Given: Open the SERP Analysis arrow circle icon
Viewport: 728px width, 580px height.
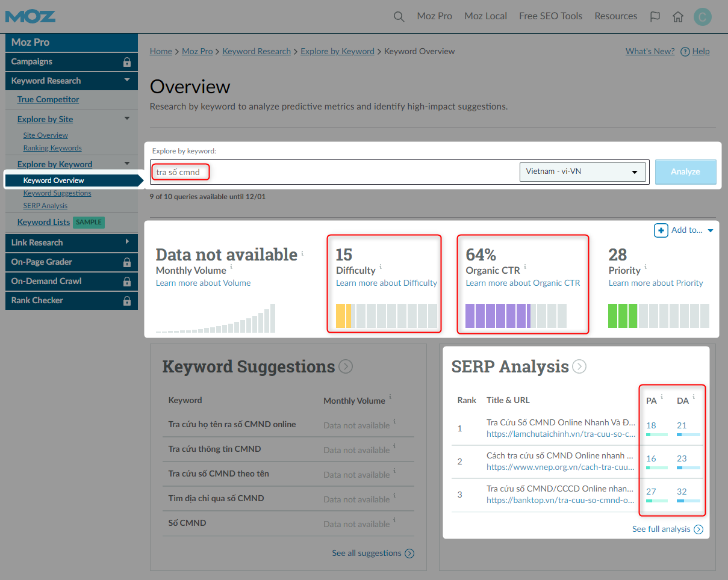Looking at the screenshot, I should 579,366.
